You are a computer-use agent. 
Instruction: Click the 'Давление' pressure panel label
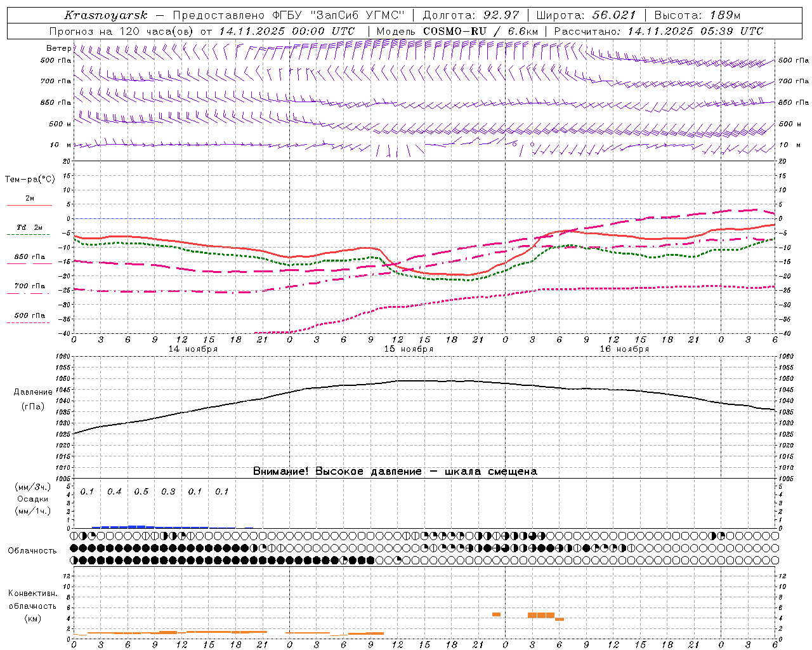(33, 392)
